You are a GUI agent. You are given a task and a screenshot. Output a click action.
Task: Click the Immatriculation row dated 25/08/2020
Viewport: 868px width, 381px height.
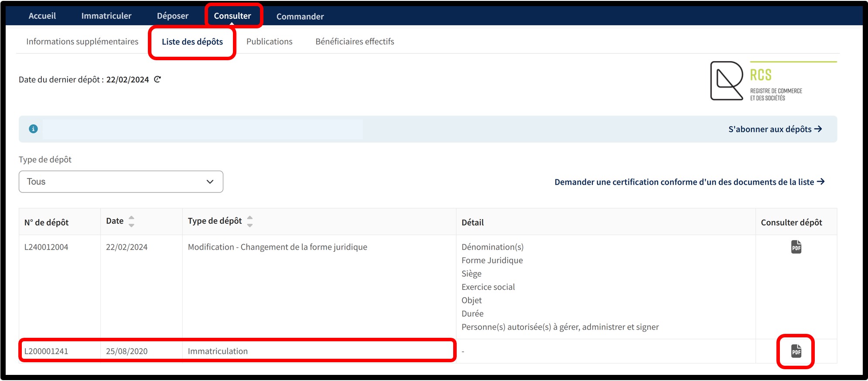pyautogui.click(x=218, y=351)
